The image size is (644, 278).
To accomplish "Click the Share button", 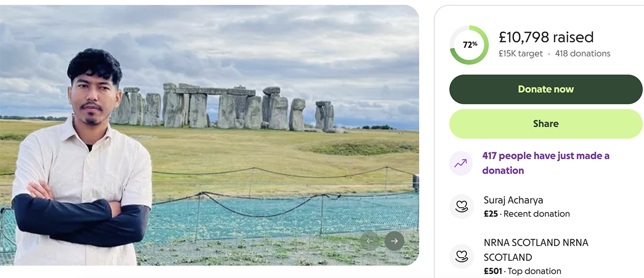I will (546, 124).
